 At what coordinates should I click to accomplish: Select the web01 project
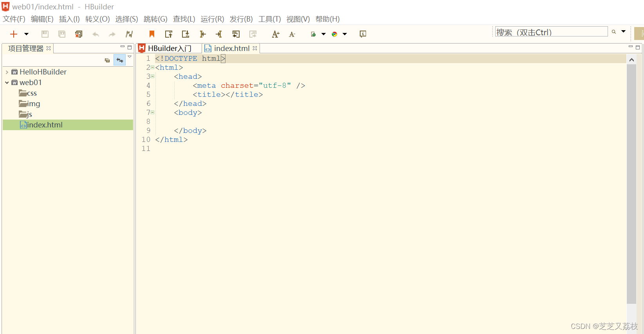coord(31,83)
